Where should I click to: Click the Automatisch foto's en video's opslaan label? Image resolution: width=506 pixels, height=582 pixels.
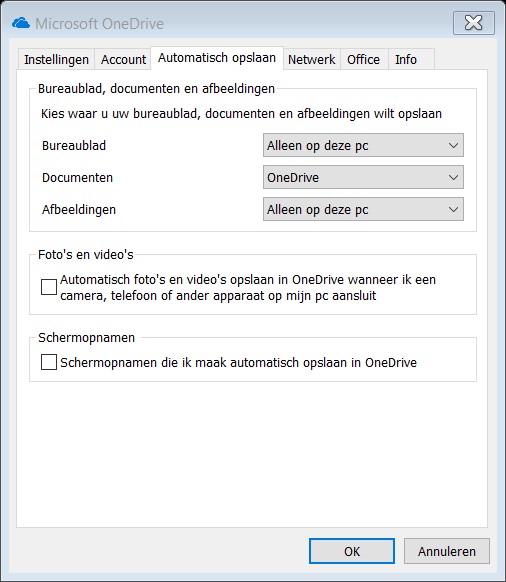(248, 287)
